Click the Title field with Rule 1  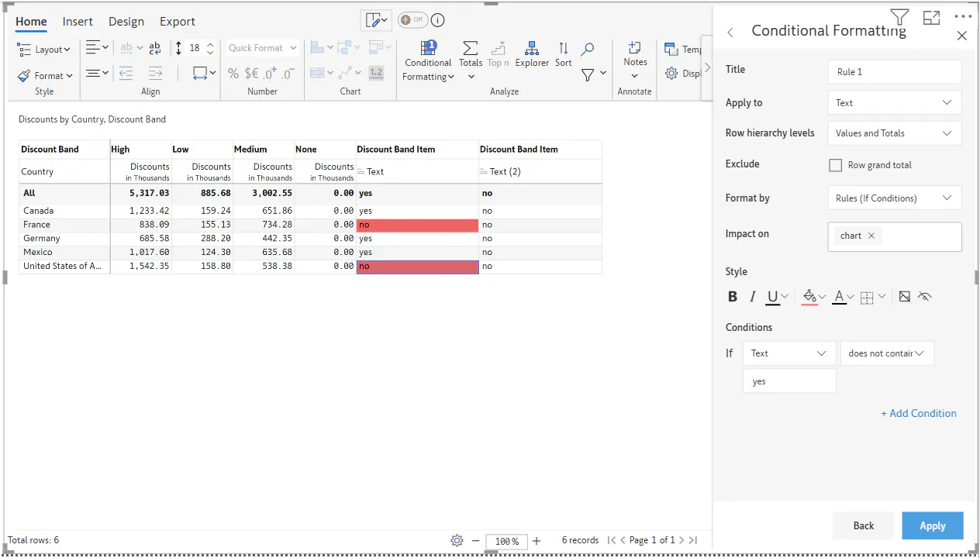[x=895, y=72]
